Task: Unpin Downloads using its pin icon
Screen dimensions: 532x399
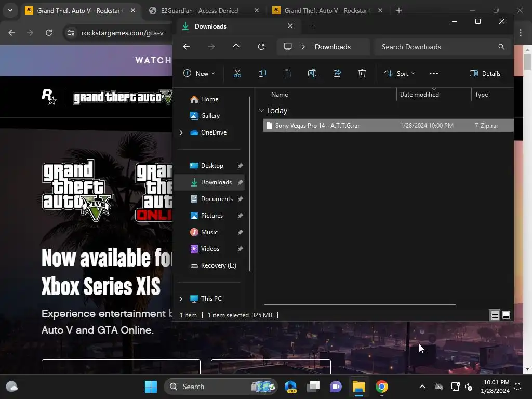Action: [x=240, y=182]
